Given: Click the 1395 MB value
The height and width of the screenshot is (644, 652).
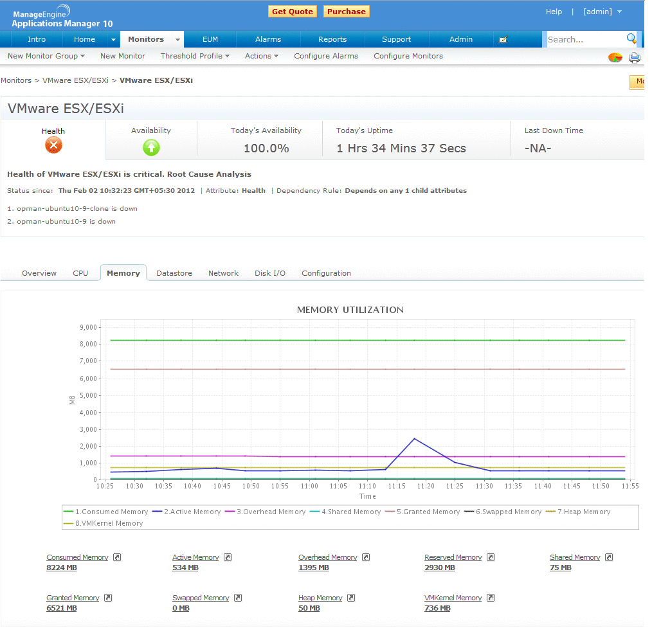Looking at the screenshot, I should point(314,568).
